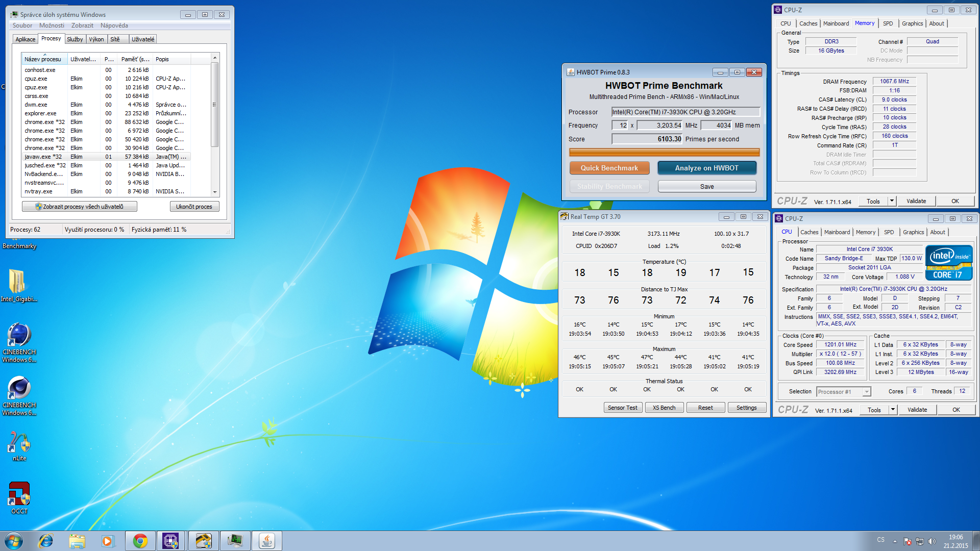Open Mainboard tab in top CPU-Z window
The image size is (980, 551).
click(836, 23)
